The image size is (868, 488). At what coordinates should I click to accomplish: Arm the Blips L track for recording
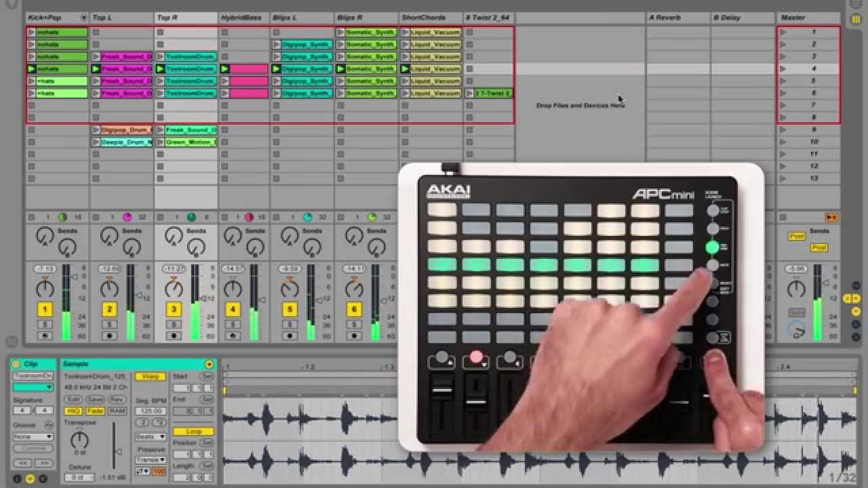tap(290, 335)
